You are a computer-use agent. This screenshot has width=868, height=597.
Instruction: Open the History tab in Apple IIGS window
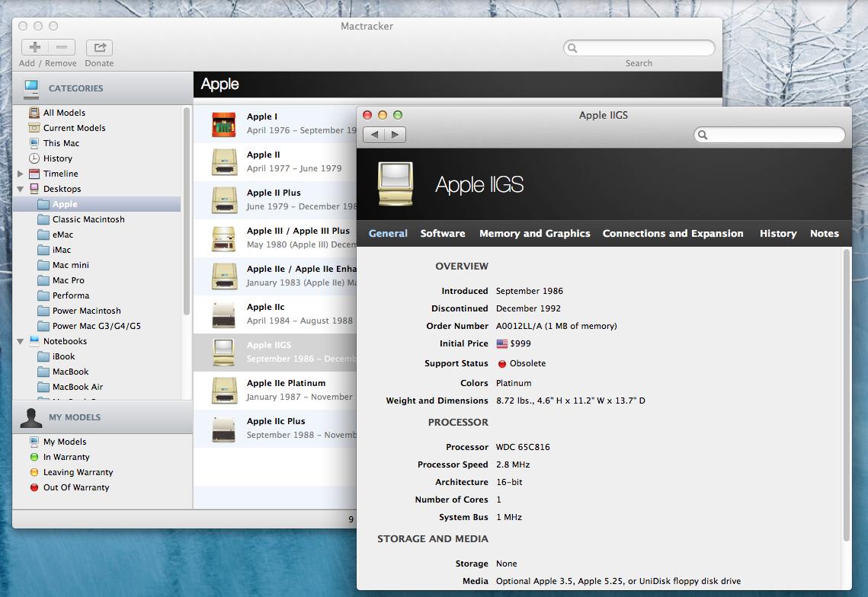778,234
